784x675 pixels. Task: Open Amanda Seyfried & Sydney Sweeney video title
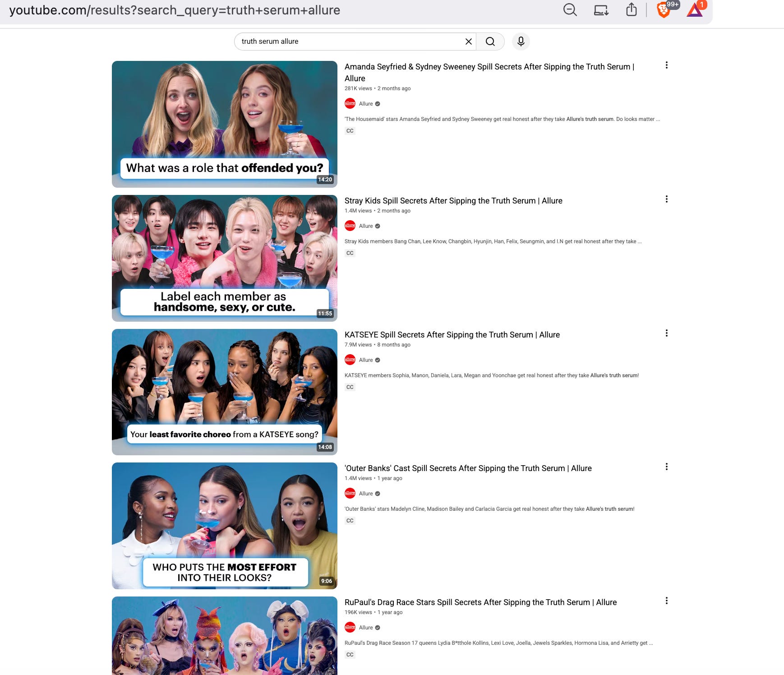489,72
